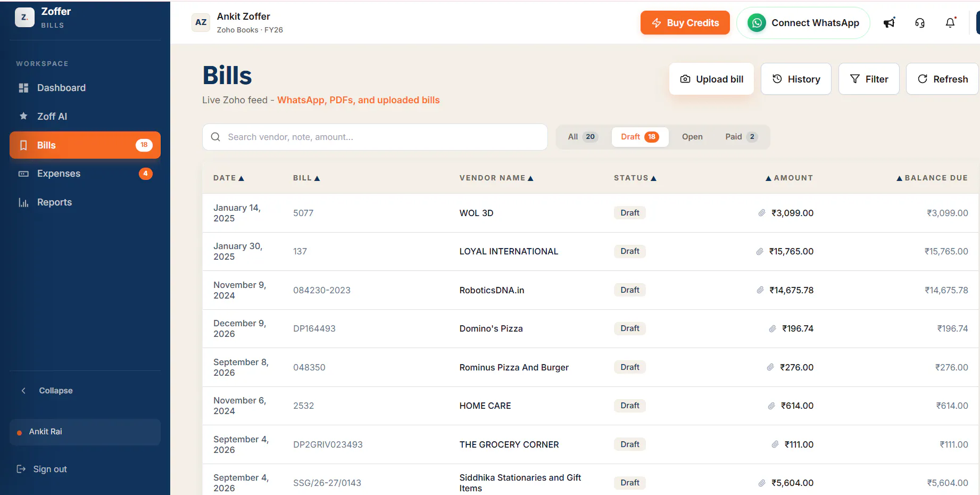Click Ankit Zoffer organization name
980x495 pixels.
(x=244, y=16)
